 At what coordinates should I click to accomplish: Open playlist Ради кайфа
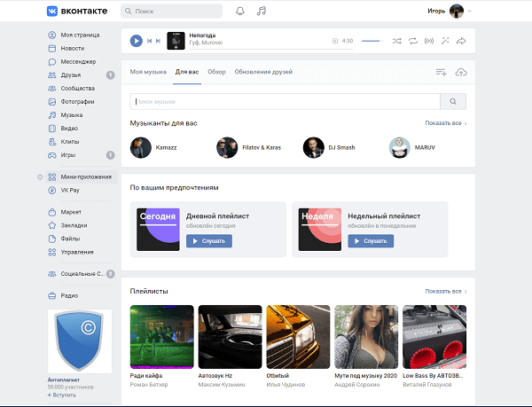point(162,337)
